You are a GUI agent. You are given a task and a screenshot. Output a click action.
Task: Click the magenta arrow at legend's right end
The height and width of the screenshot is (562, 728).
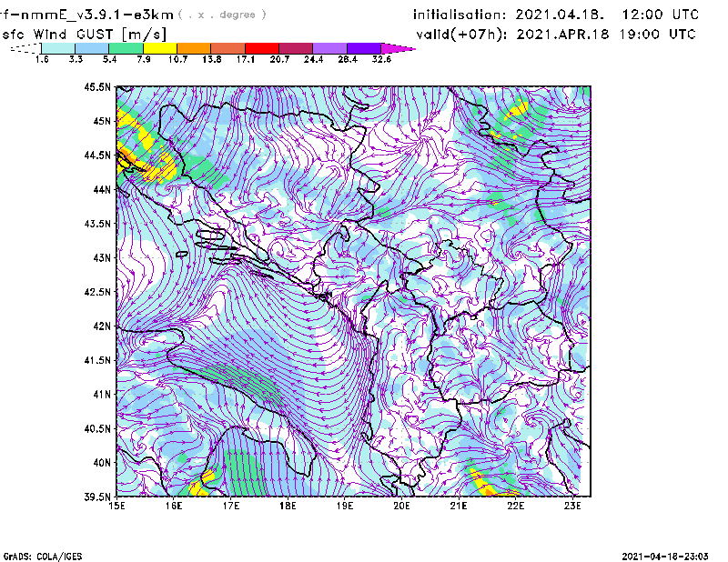point(399,48)
